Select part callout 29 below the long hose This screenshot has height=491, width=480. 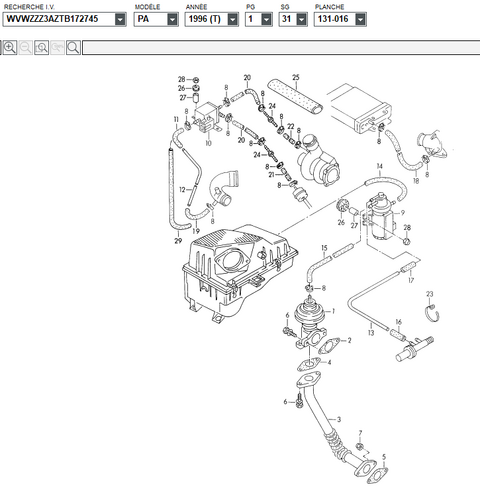click(178, 240)
